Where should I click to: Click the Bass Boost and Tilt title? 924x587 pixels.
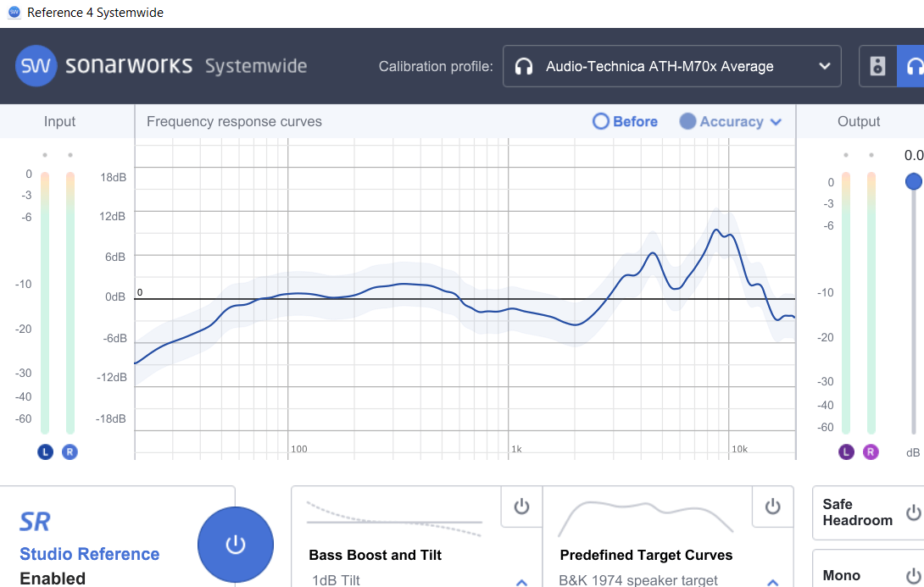click(x=376, y=555)
